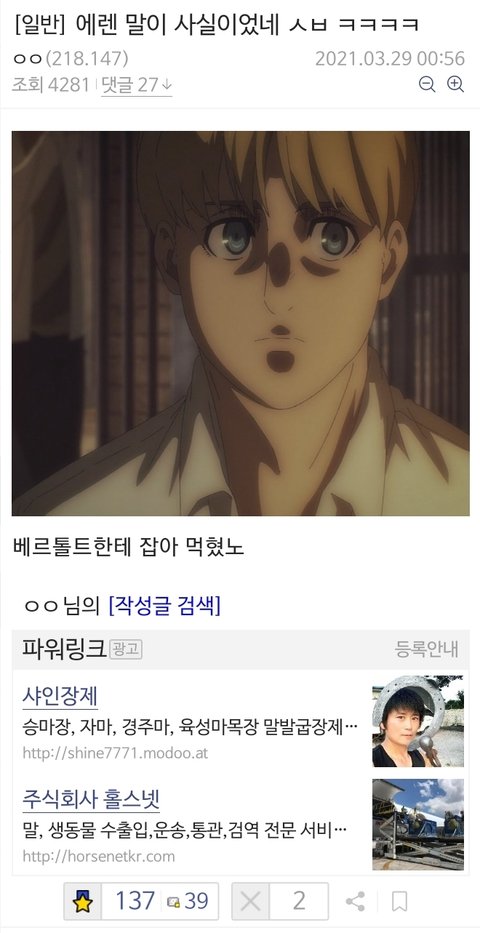Click the bookmark scrap icon

pos(400,901)
